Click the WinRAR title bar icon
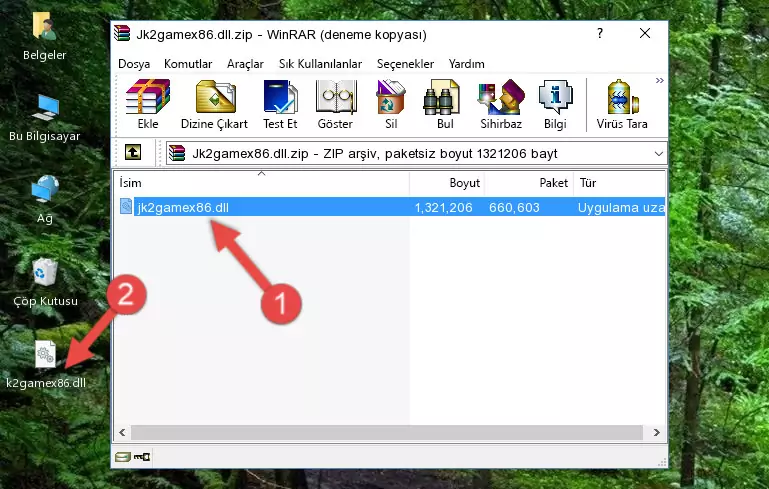 [x=123, y=34]
